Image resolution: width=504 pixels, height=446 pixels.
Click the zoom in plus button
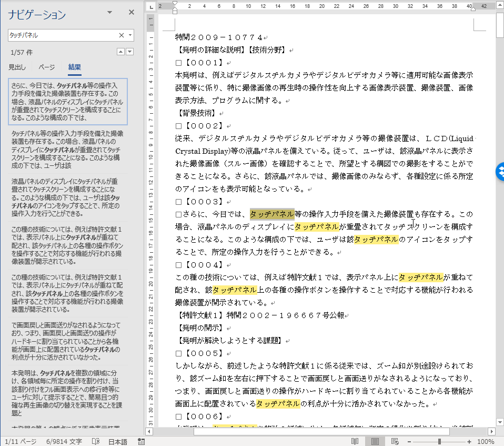pos(469,441)
